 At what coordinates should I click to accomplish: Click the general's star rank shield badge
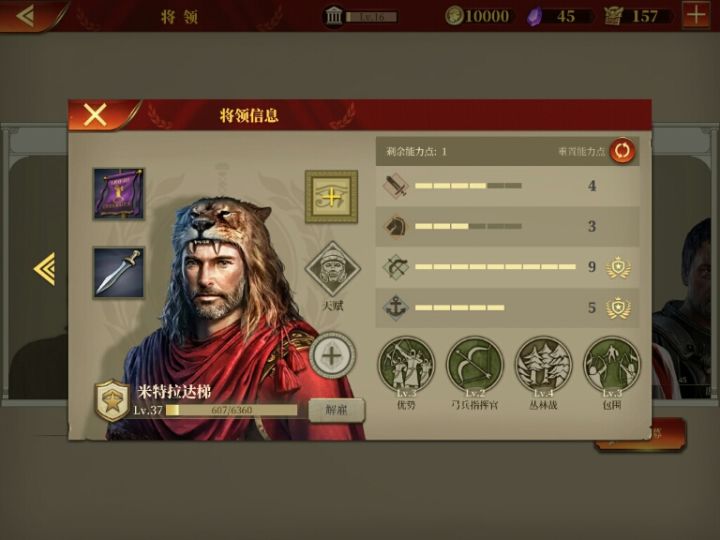[x=112, y=401]
